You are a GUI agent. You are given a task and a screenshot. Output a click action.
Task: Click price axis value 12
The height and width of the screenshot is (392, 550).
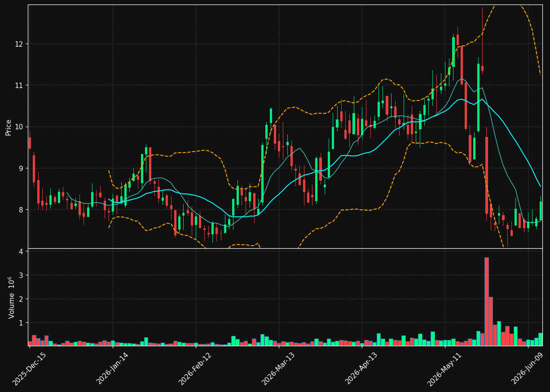pos(20,44)
